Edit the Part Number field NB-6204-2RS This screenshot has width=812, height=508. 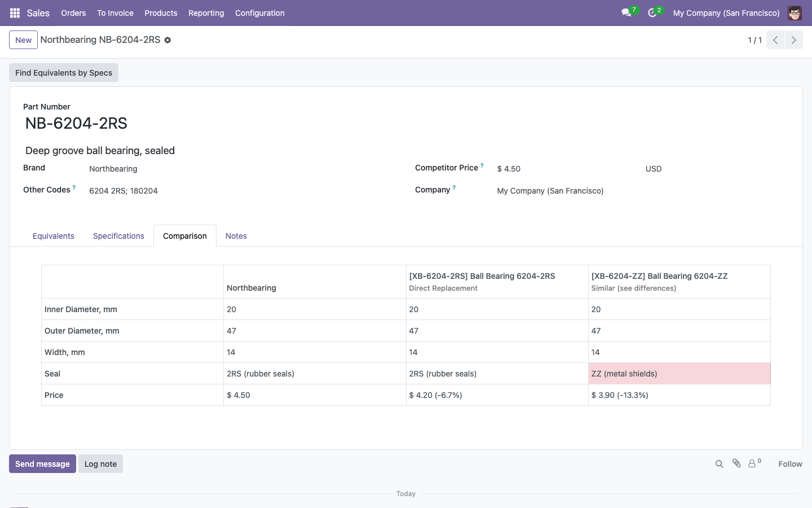[76, 123]
